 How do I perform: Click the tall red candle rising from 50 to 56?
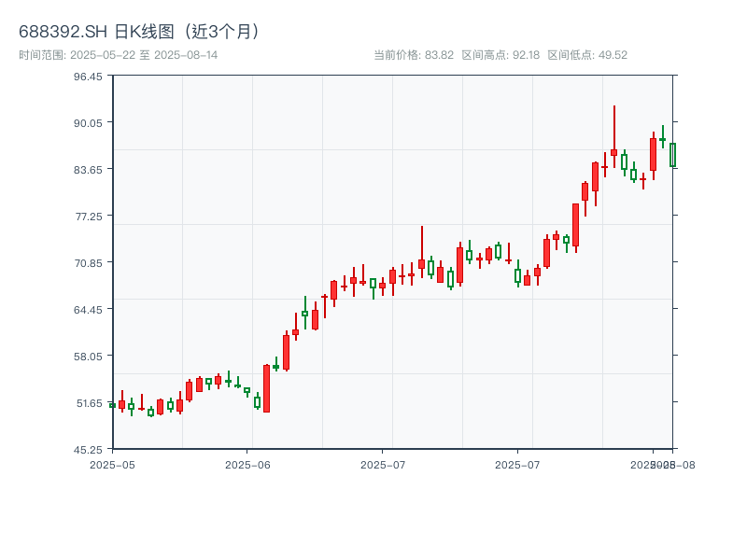[x=266, y=388]
